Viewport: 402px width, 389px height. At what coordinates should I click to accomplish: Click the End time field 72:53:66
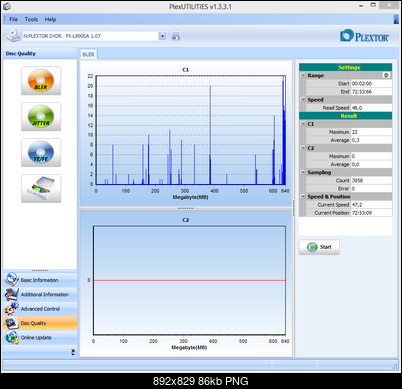(x=371, y=91)
